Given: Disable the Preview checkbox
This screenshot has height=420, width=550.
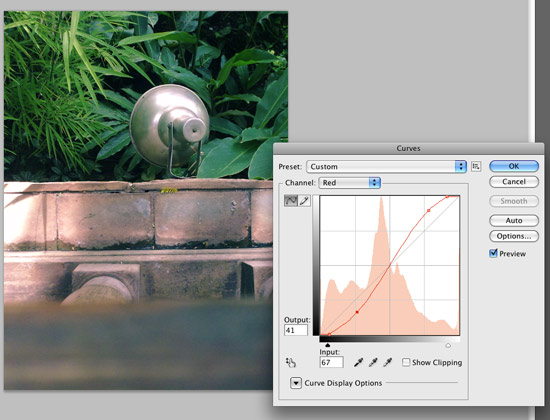Looking at the screenshot, I should tap(493, 253).
